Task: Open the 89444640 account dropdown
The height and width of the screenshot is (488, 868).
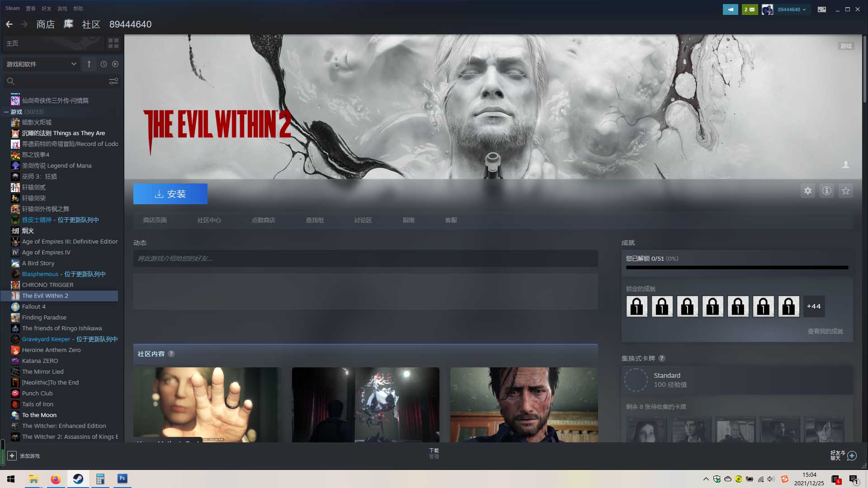Action: [792, 9]
